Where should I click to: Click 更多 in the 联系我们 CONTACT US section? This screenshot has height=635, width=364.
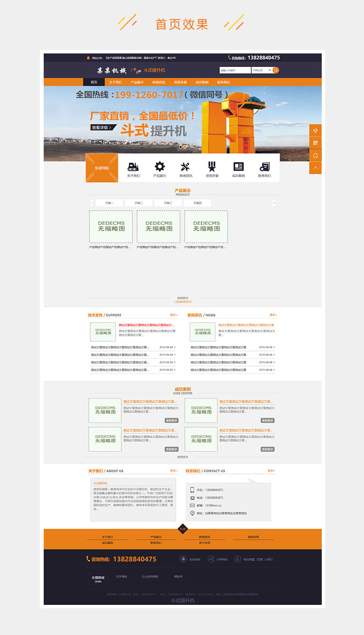[x=271, y=471]
